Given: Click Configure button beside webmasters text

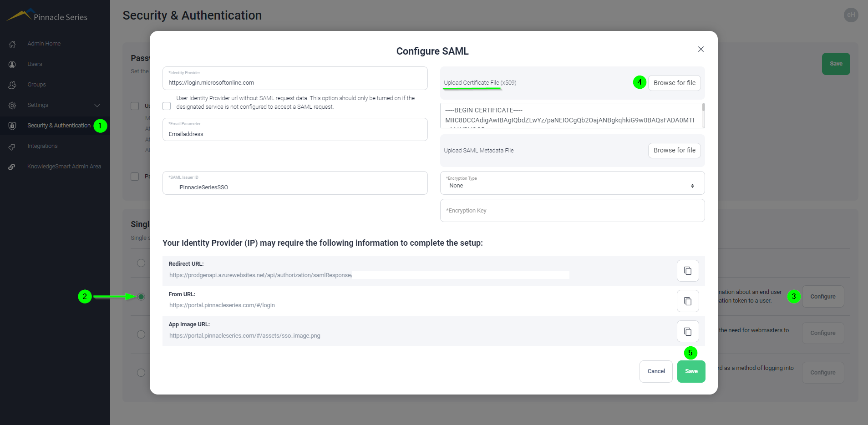Looking at the screenshot, I should tap(822, 333).
